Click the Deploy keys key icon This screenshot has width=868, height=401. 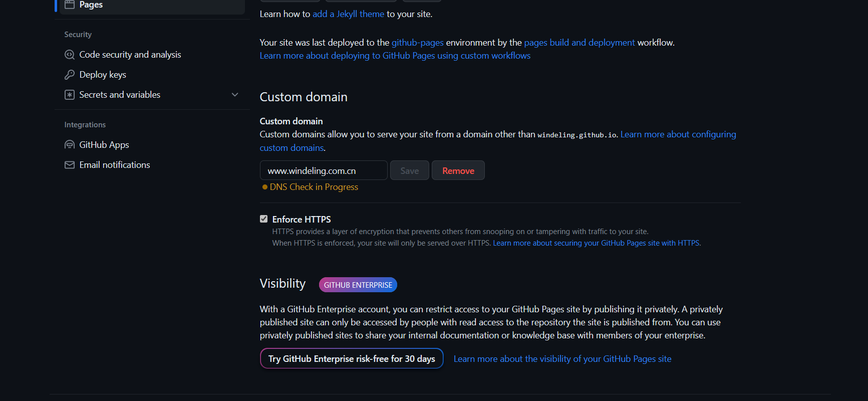(x=70, y=75)
